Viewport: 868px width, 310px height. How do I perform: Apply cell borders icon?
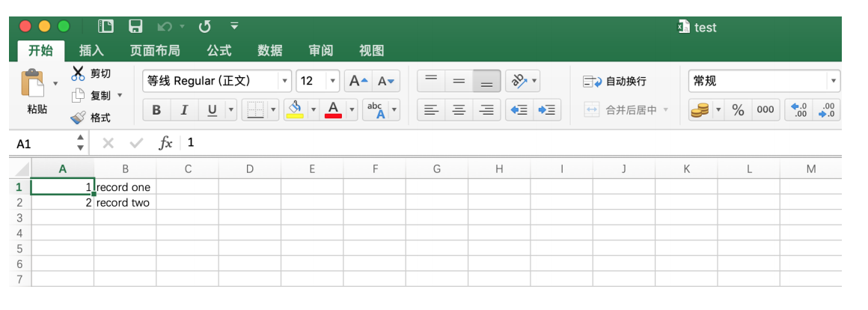255,110
